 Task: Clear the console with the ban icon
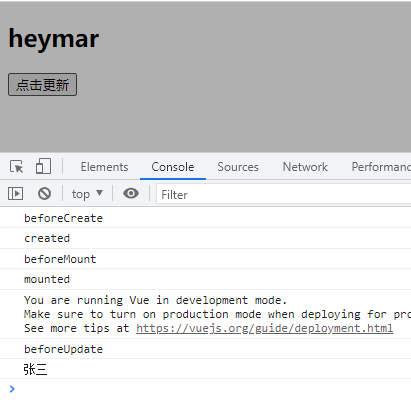coord(44,193)
